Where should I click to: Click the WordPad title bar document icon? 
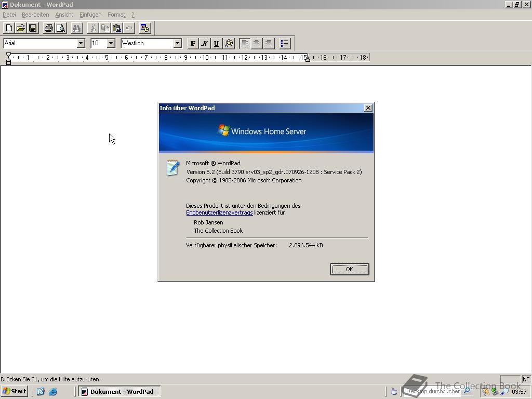[5, 4]
